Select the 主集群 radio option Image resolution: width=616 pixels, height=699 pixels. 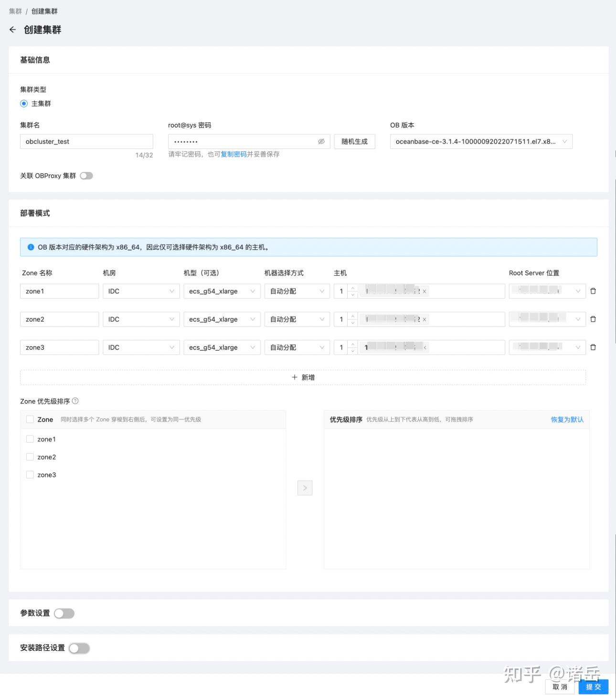click(x=23, y=103)
